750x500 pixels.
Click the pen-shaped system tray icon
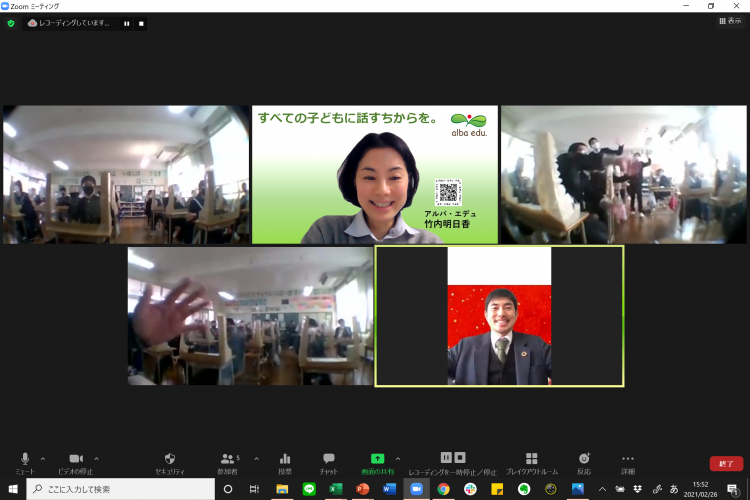click(657, 489)
